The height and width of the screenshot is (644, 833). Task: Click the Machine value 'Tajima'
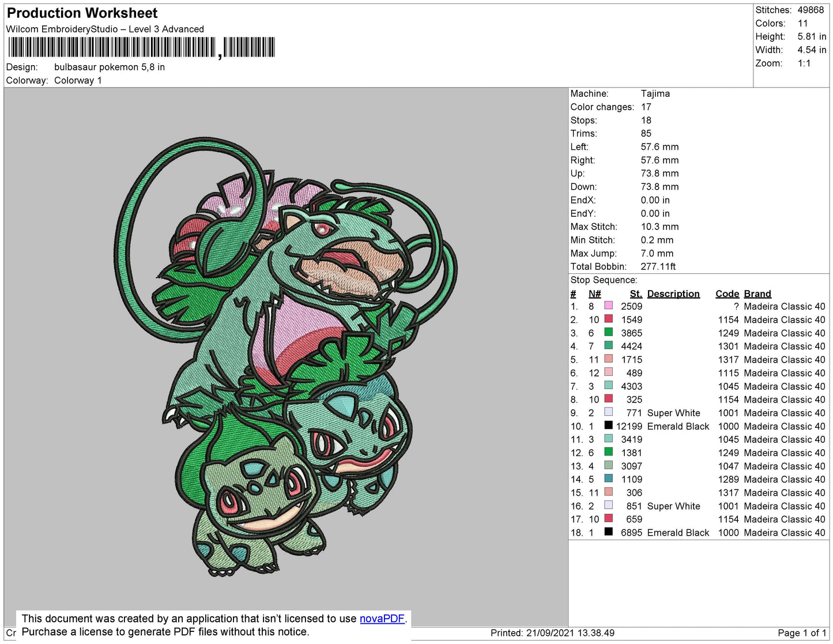point(655,93)
